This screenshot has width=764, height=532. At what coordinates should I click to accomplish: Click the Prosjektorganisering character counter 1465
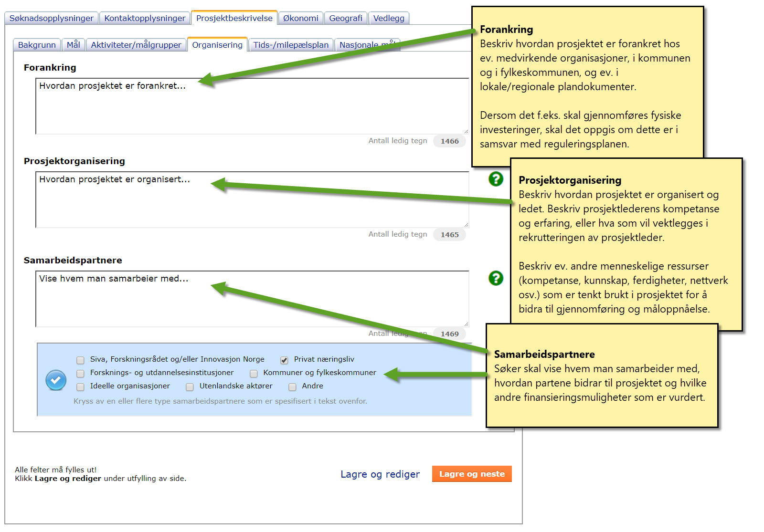[x=449, y=235]
